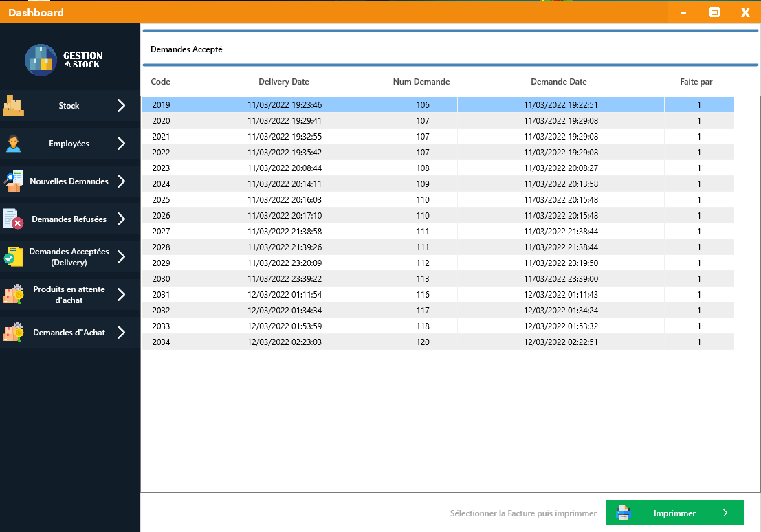
Task: Click the Employées person icon
Action: point(14,144)
